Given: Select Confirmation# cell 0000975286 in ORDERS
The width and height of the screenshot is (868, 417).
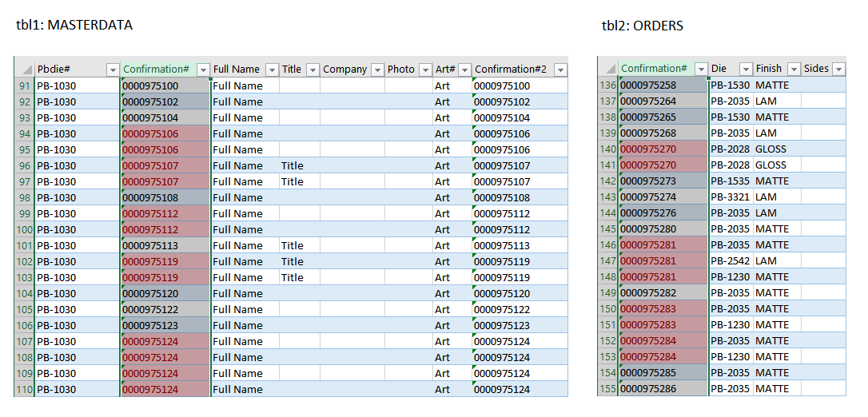Looking at the screenshot, I should point(663,389).
